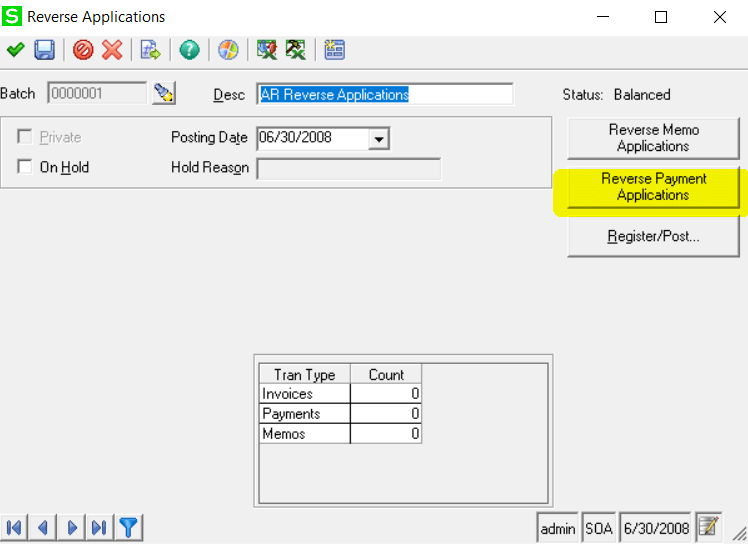Open help with the green question mark
The width and height of the screenshot is (748, 544).
tap(189, 50)
